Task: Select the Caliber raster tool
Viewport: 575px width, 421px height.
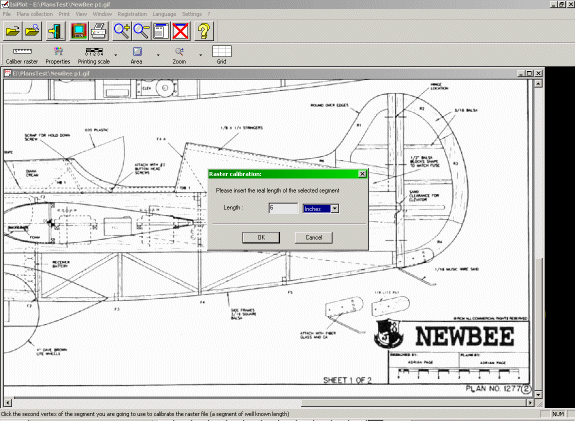Action: point(22,55)
